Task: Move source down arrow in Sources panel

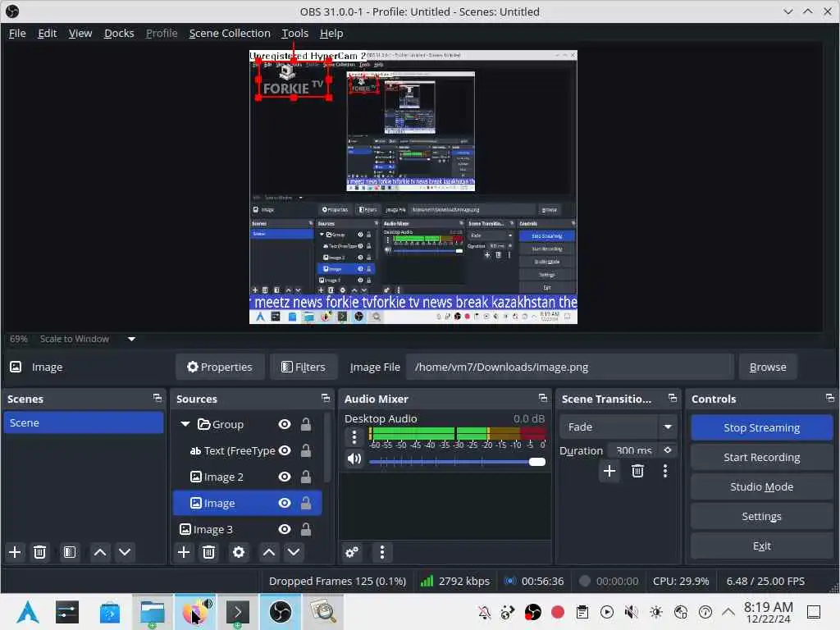Action: [294, 552]
